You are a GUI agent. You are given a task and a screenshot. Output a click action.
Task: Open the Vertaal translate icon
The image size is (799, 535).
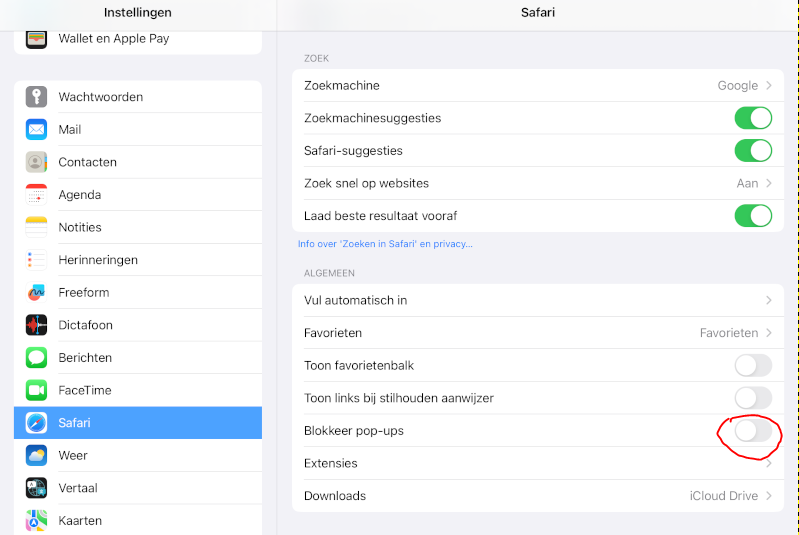[37, 488]
